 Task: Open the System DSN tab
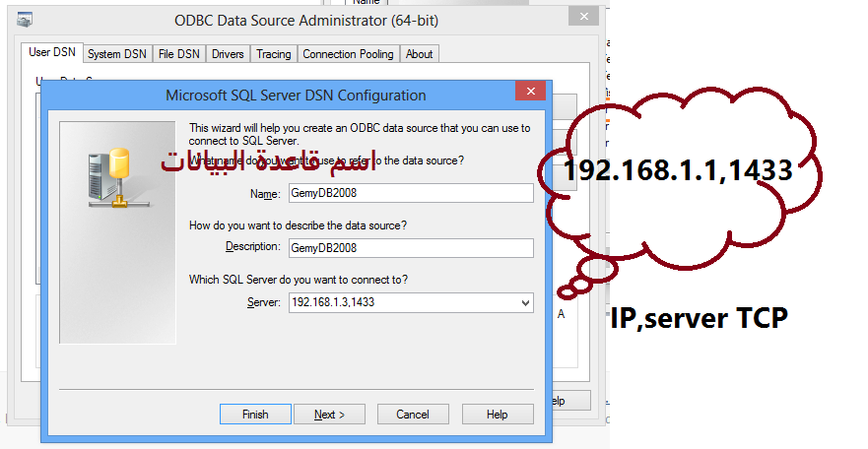117,54
